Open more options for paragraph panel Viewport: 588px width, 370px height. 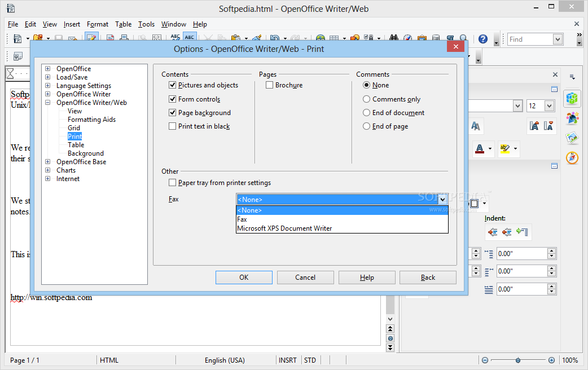pyautogui.click(x=554, y=166)
